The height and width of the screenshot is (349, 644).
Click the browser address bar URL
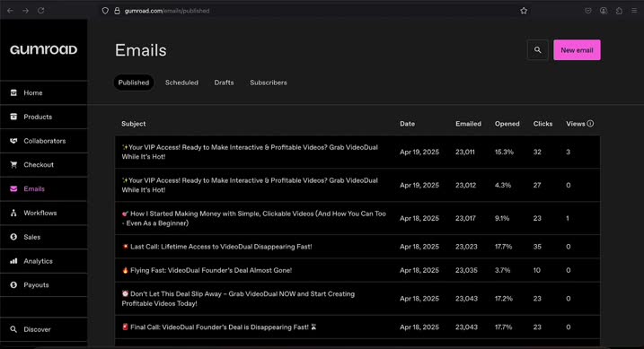pyautogui.click(x=167, y=11)
